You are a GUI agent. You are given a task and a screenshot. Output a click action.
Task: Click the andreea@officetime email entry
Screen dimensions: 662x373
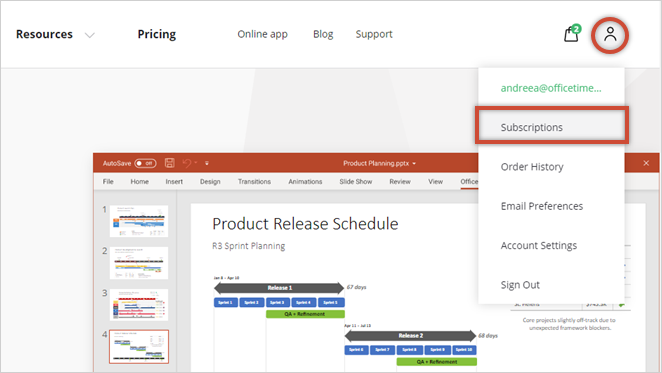[x=551, y=88]
